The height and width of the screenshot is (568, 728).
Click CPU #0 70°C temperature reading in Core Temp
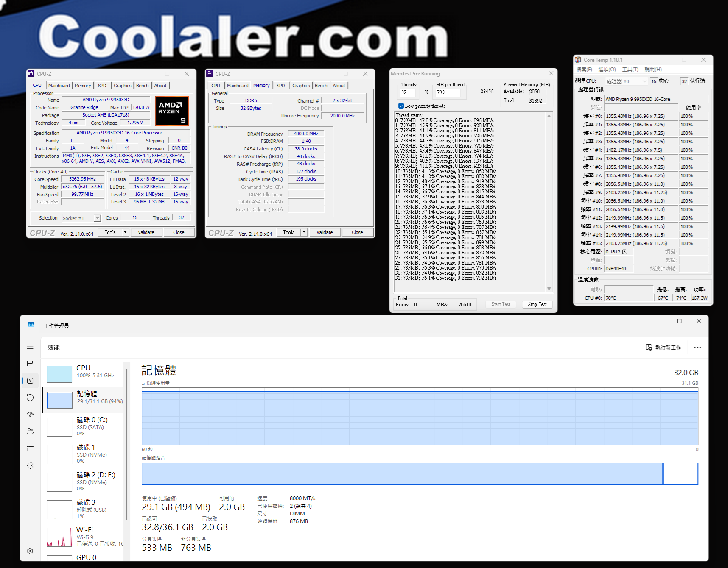pos(629,298)
